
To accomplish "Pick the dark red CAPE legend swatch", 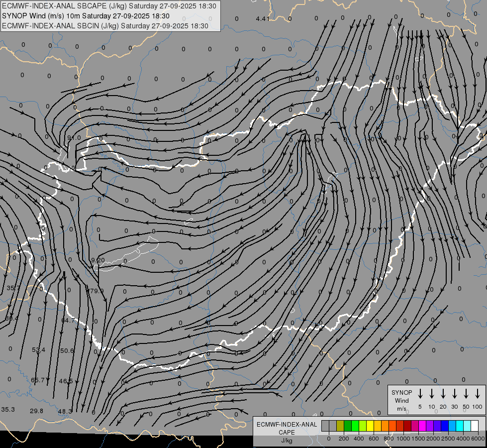I will pyautogui.click(x=407, y=426).
